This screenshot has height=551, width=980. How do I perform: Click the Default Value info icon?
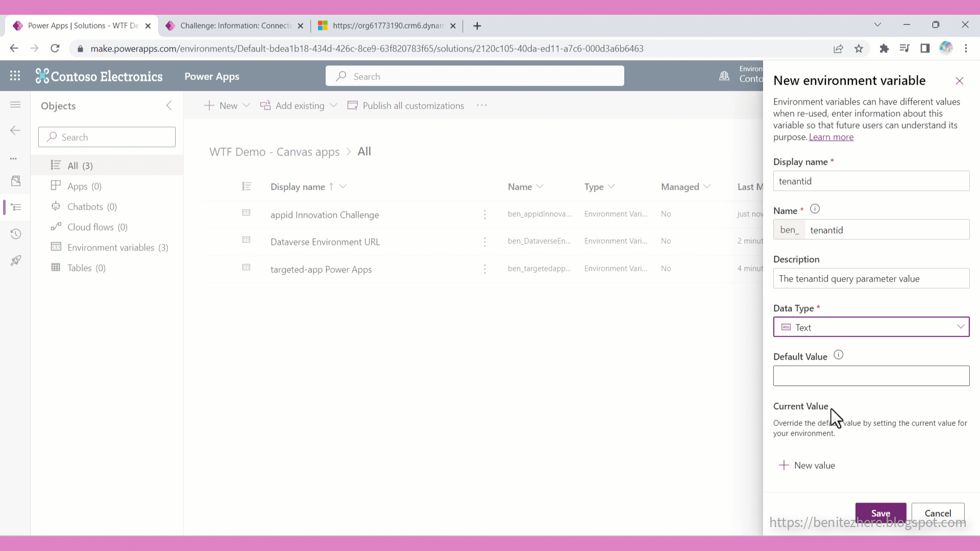point(839,355)
